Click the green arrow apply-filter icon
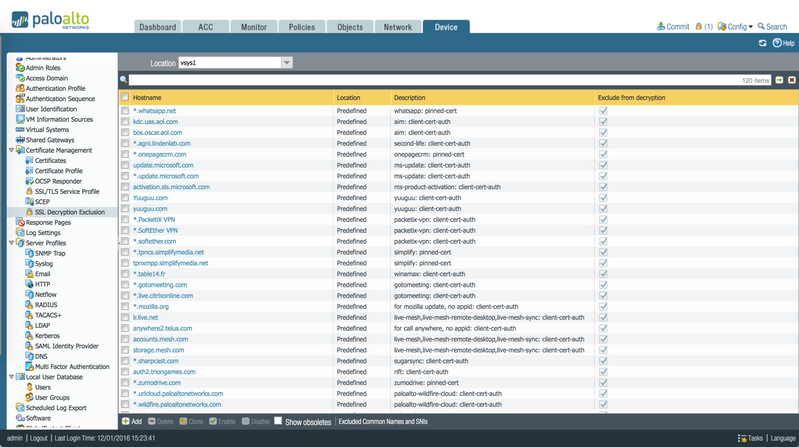This screenshot has width=799, height=447. (x=779, y=79)
